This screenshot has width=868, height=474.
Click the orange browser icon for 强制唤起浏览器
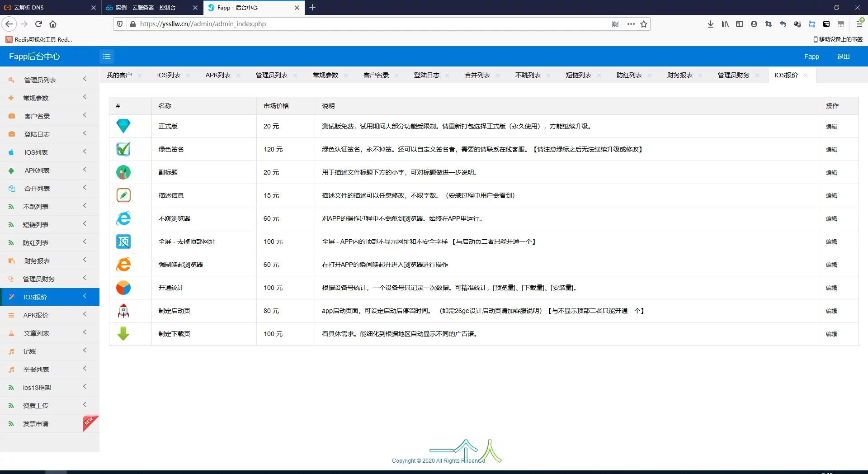pyautogui.click(x=123, y=265)
